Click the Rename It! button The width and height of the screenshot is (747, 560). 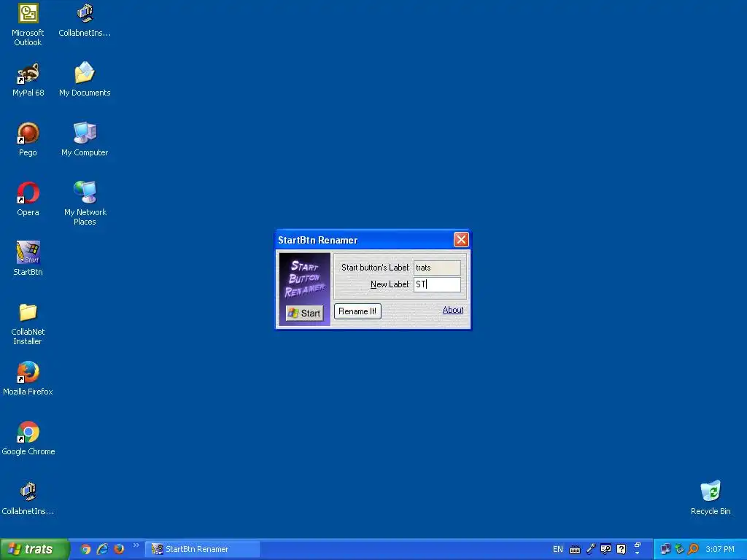pos(357,311)
